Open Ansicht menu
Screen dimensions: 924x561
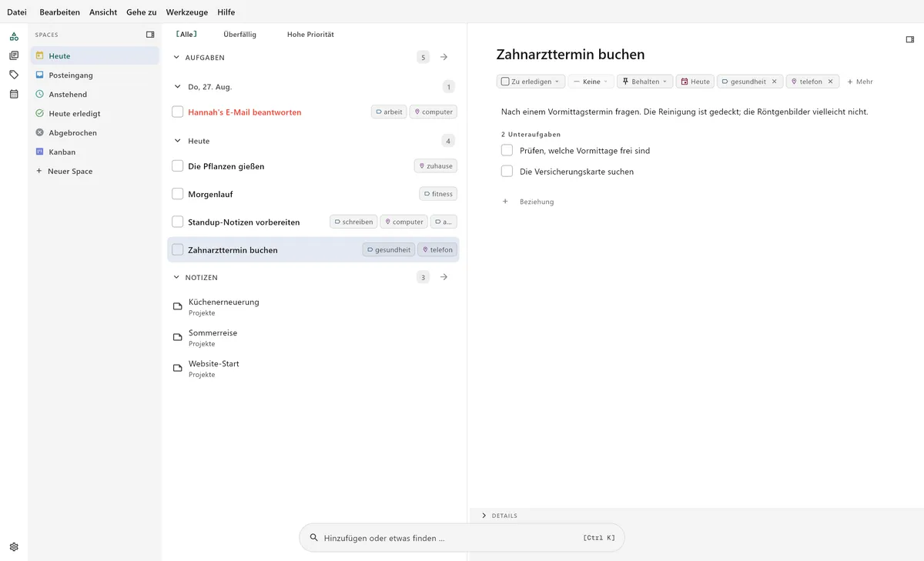tap(103, 12)
